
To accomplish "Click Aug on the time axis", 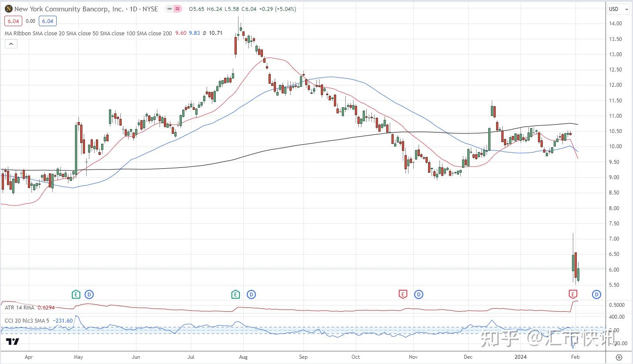I will click(x=243, y=357).
